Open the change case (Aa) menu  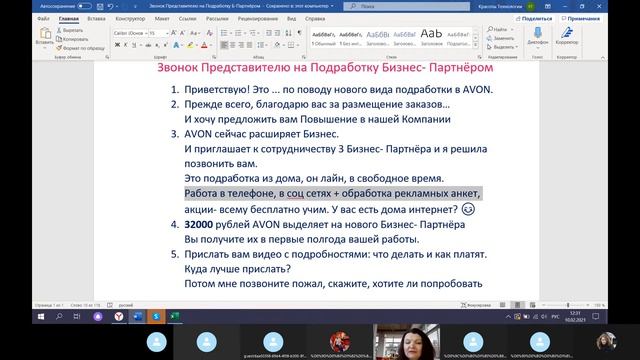coord(195,33)
